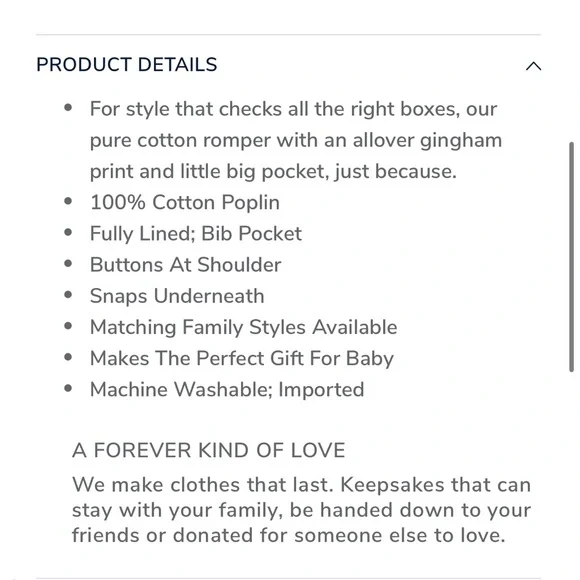The height and width of the screenshot is (580, 580).
Task: Click the '100% Cotton Poplin' bullet text
Action: (x=185, y=203)
